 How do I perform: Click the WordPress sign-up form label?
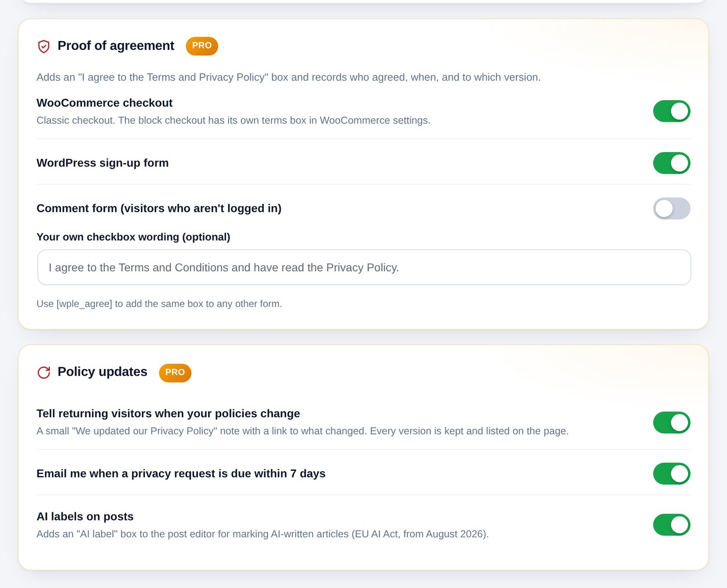102,163
